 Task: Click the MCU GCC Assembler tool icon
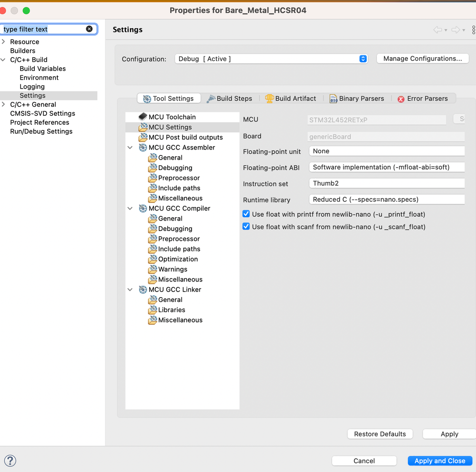click(142, 148)
